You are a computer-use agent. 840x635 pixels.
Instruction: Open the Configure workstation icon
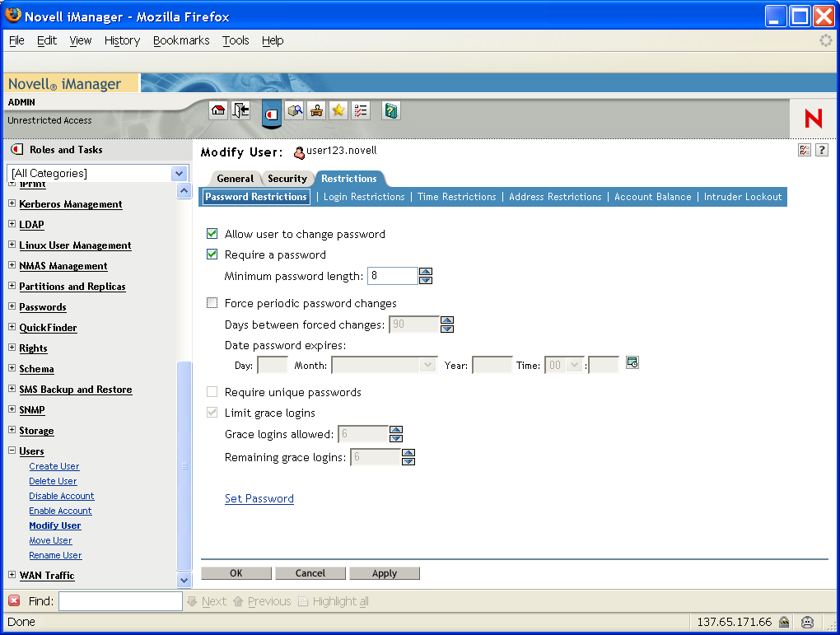click(x=315, y=110)
